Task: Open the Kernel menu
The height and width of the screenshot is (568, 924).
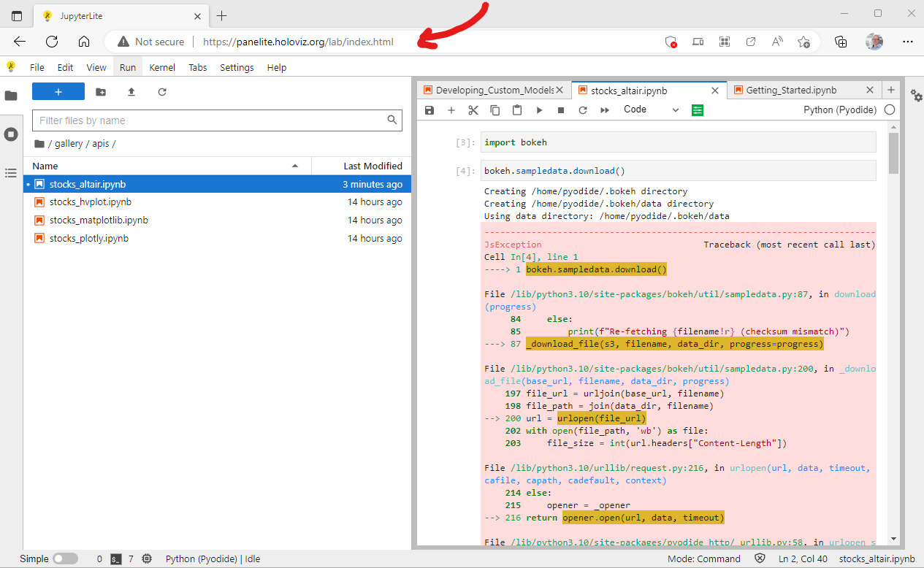Action: pos(161,67)
